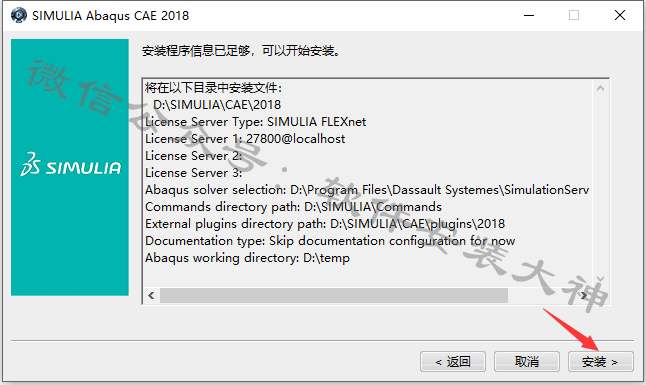Minimize the installer window
The height and width of the screenshot is (385, 646).
[x=529, y=16]
